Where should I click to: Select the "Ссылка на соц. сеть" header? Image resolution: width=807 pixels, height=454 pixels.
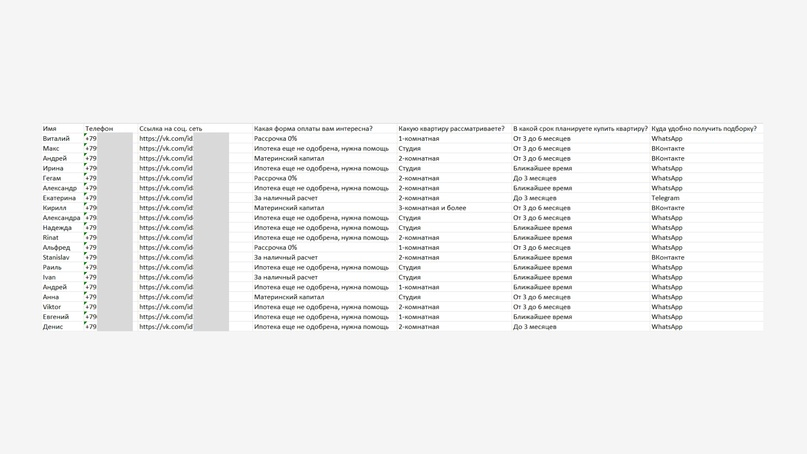[170, 129]
